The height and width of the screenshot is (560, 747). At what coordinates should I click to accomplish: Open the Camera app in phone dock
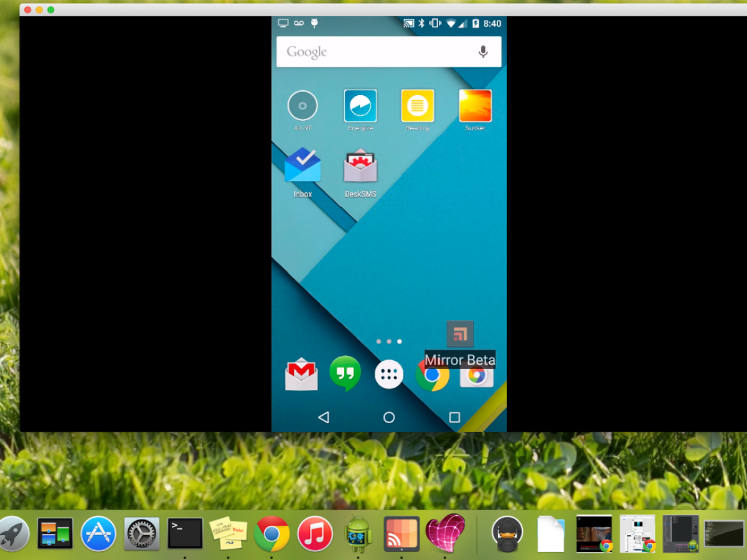tap(476, 375)
